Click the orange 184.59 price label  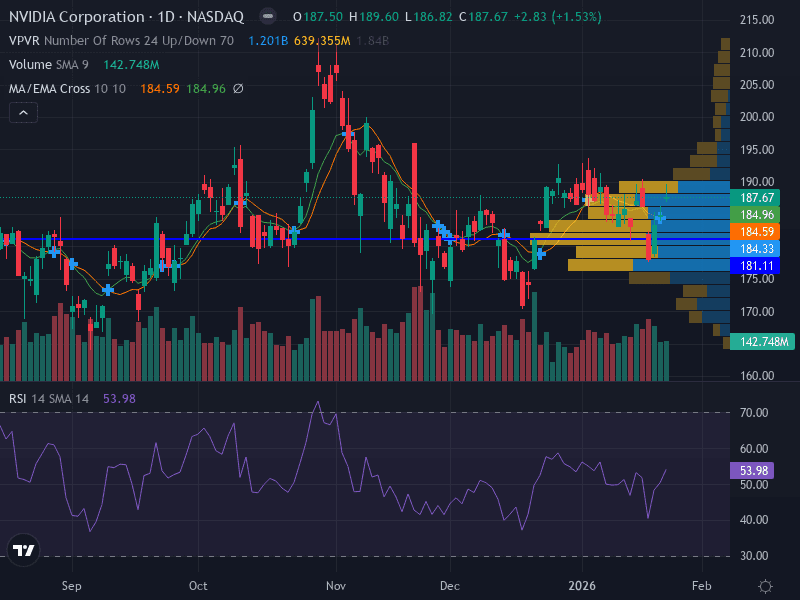756,232
